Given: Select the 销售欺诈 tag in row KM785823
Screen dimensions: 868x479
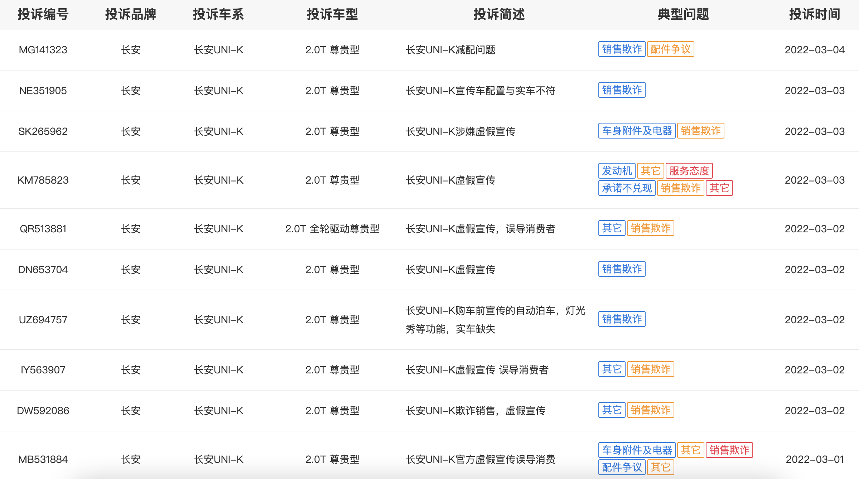Looking at the screenshot, I should click(681, 188).
